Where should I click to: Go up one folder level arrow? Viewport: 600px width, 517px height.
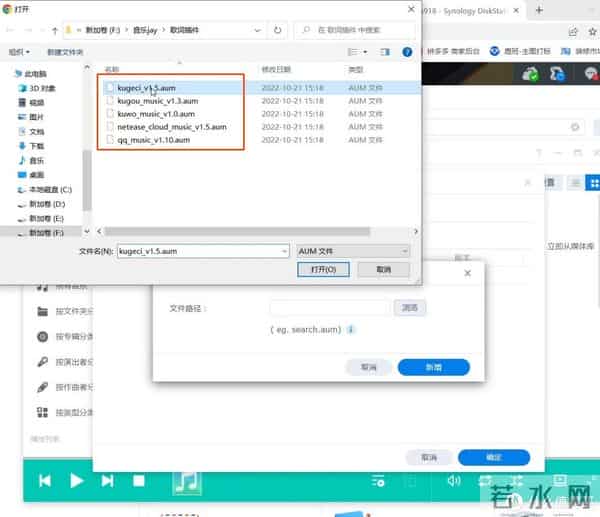click(55, 31)
